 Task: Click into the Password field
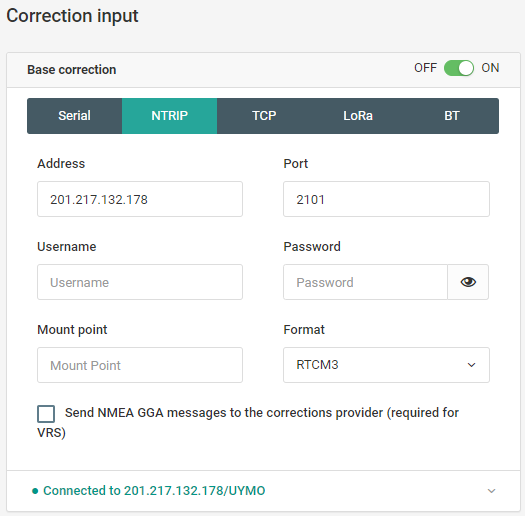(x=365, y=282)
